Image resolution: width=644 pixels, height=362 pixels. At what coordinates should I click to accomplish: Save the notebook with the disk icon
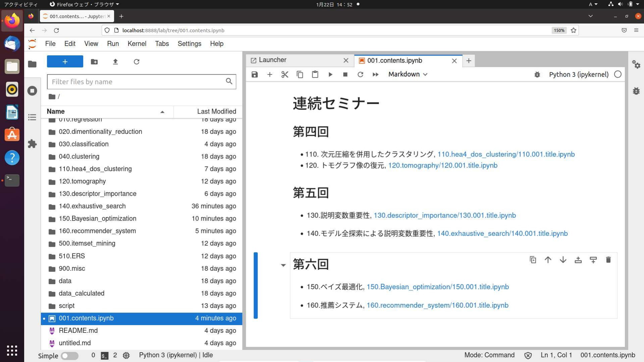coord(255,74)
